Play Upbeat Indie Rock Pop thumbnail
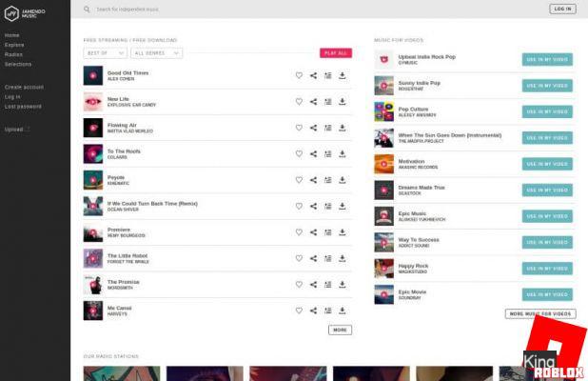Image resolution: width=588 pixels, height=381 pixels. pos(383,59)
